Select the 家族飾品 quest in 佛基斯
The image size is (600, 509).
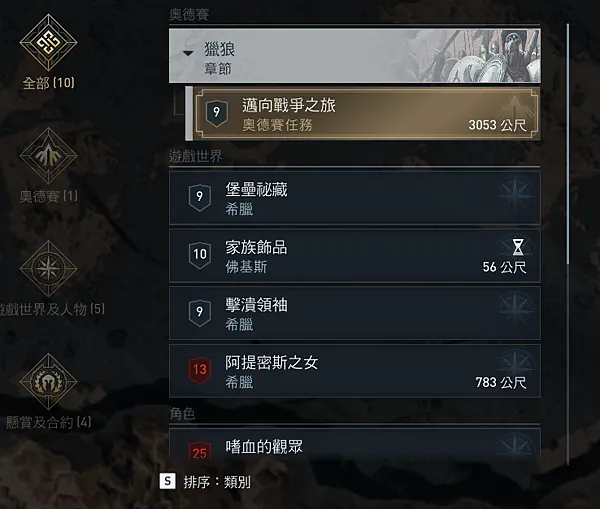355,256
